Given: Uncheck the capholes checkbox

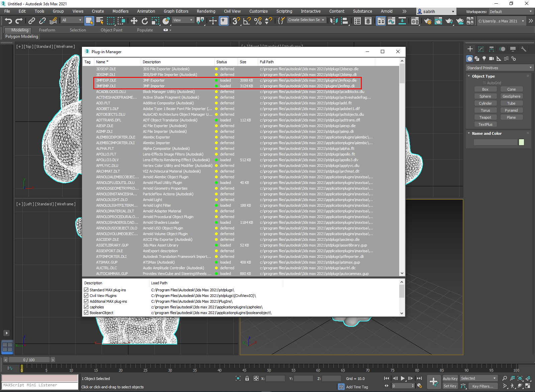Looking at the screenshot, I should pyautogui.click(x=86, y=307).
